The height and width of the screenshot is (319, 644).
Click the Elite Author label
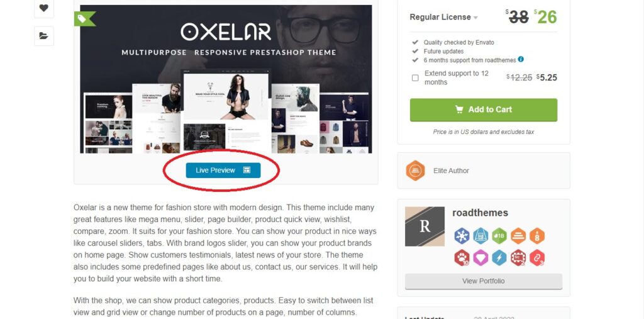[451, 171]
